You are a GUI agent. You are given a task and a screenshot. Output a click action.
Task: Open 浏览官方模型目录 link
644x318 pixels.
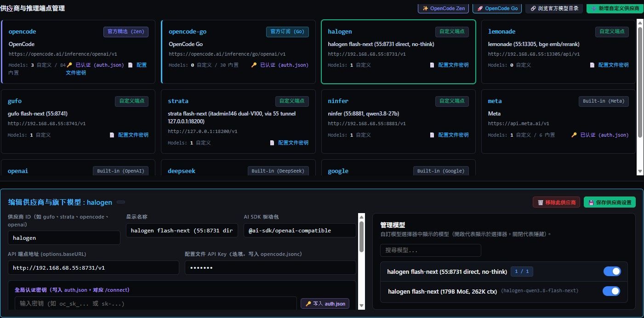coord(554,8)
